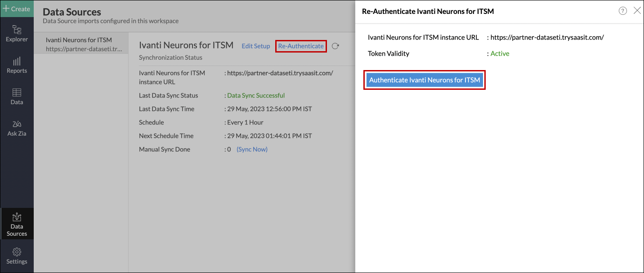This screenshot has height=273, width=644.
Task: Refresh the synchronization status
Action: (335, 45)
